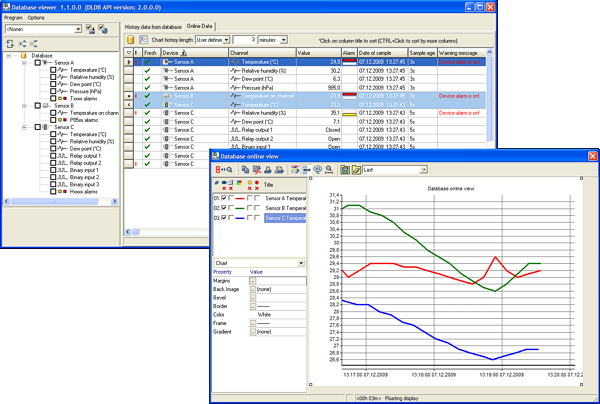600x404 pixels.
Task: Check Binary input 3 checkbox in tree
Action: coord(53,184)
